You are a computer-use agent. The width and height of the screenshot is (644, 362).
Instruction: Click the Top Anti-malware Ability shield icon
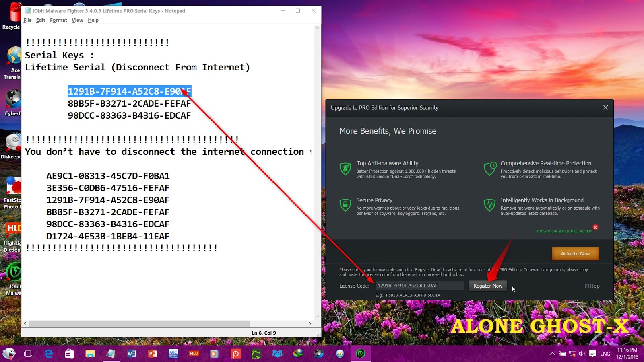[345, 169]
